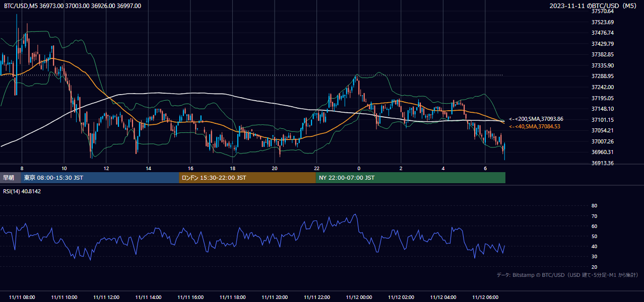Screen dimensions: 644x302
Task: Click price axis label 36913.36
Action: 602,163
